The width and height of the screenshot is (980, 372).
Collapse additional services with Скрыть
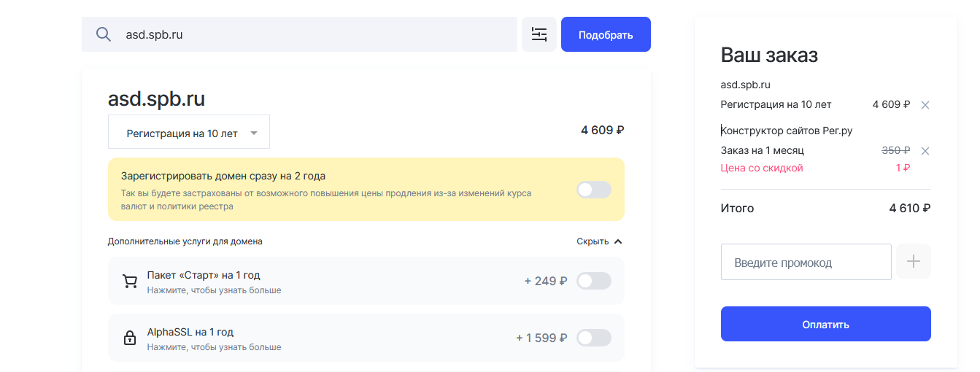pyautogui.click(x=593, y=241)
